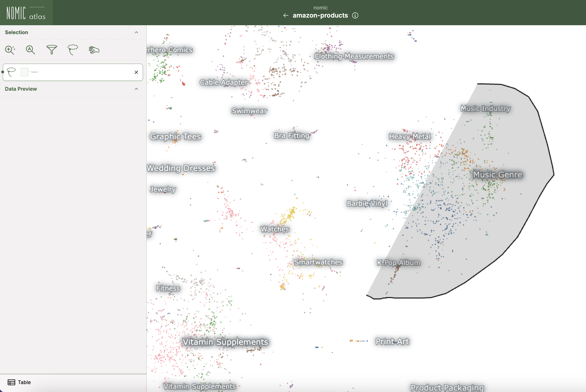This screenshot has width=586, height=392.
Task: Collapse the Selection panel
Action: pos(136,32)
